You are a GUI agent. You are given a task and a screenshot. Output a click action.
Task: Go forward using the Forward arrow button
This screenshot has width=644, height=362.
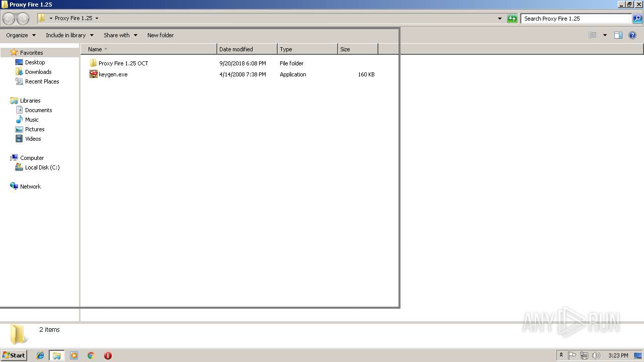coord(23,19)
